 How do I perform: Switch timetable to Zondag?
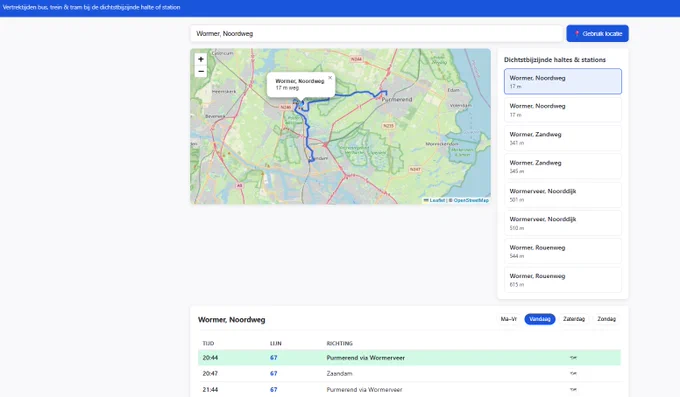[606, 319]
